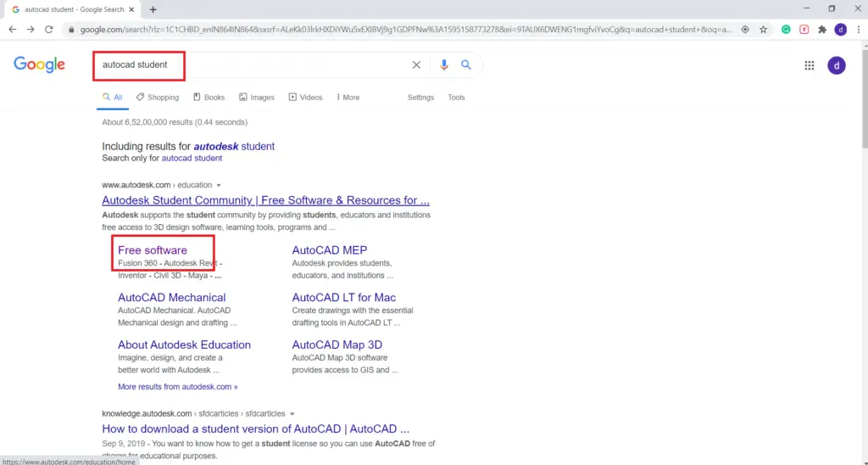Switch to the Books tab
Viewport: 868px width, 465px height.
tap(209, 97)
